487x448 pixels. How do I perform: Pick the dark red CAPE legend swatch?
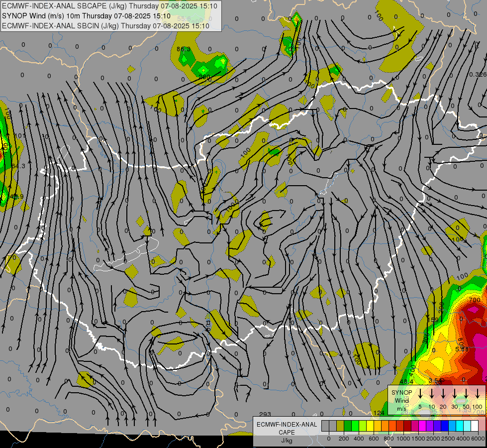coord(407,426)
